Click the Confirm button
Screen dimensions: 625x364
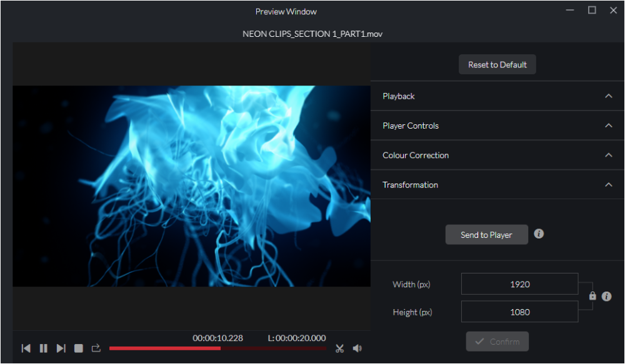tap(497, 342)
